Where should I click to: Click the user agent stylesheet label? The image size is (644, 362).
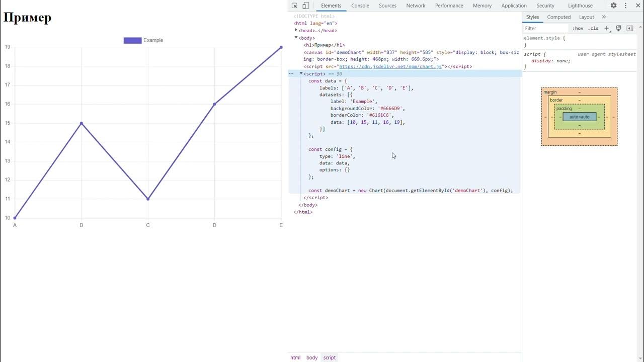[x=607, y=54]
